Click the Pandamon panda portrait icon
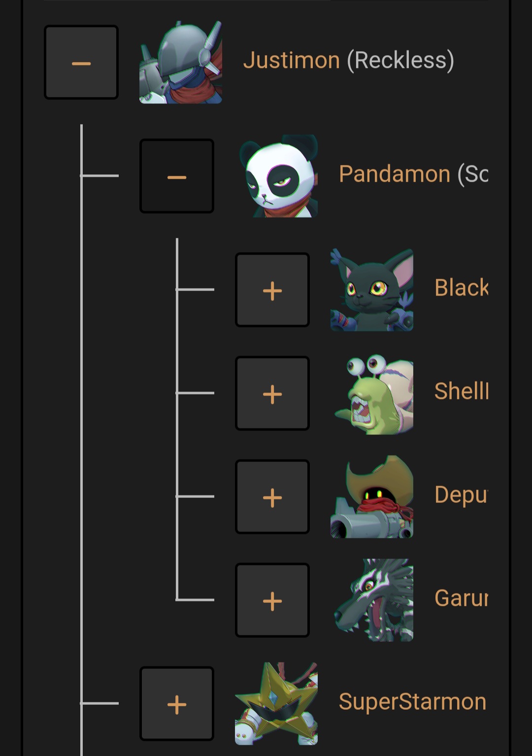The width and height of the screenshot is (532, 756). (x=277, y=176)
